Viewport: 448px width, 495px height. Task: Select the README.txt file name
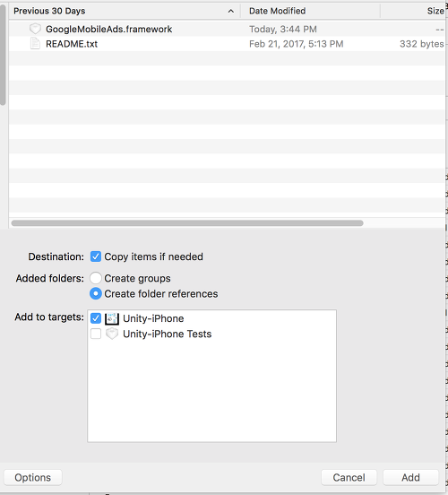tap(72, 44)
